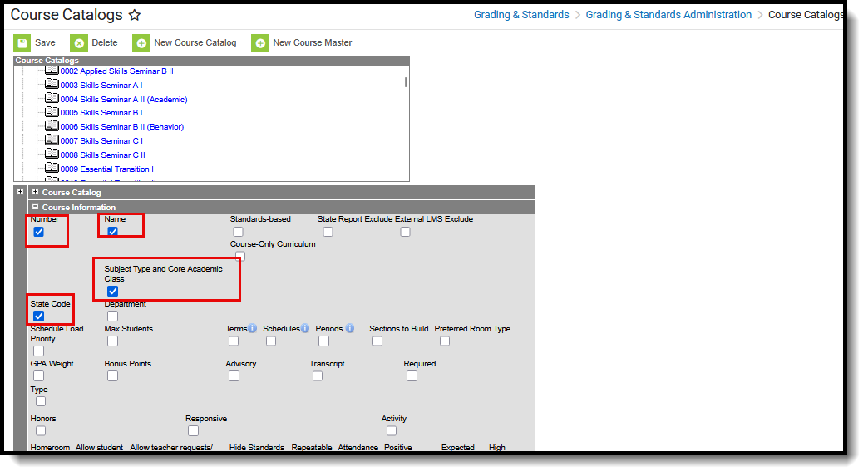Check the Transcript checkbox
Image resolution: width=868 pixels, height=476 pixels.
[318, 376]
